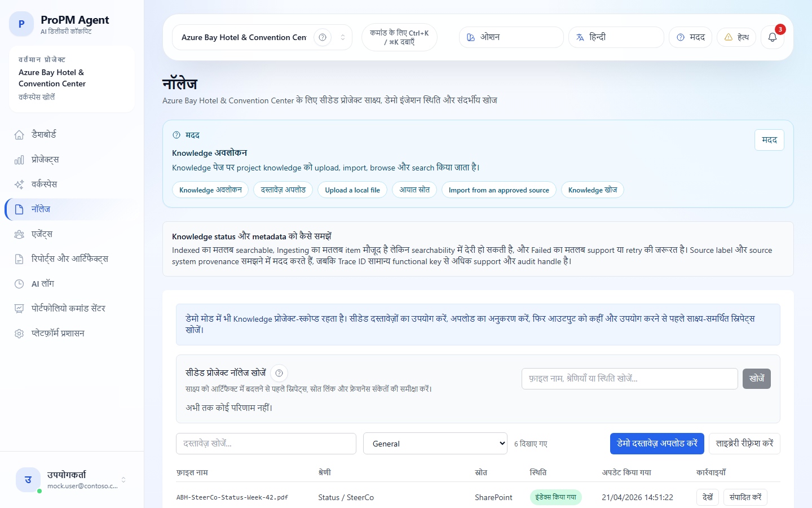Viewport: 812px width, 508px height.
Task: Click the दस्तावेज़ खोजें search field
Action: (266, 444)
